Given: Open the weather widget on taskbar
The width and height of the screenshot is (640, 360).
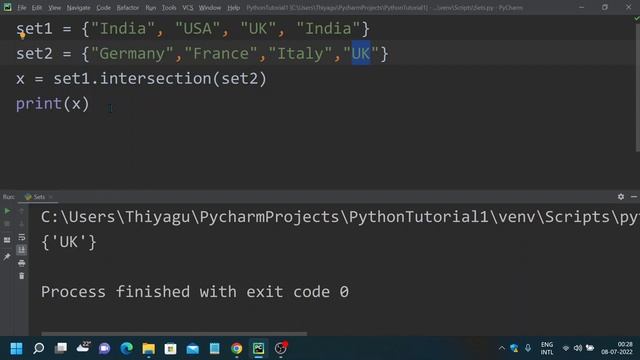Looking at the screenshot, I should (x=83, y=347).
